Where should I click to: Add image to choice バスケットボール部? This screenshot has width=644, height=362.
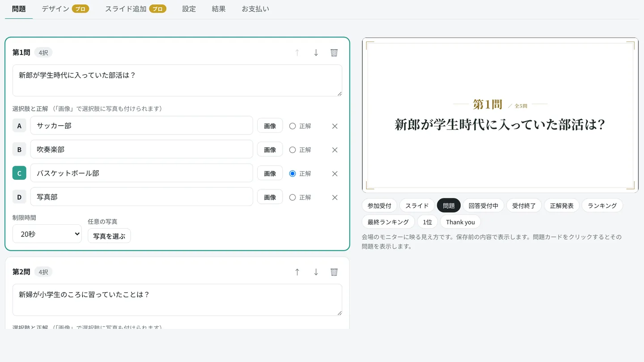pyautogui.click(x=270, y=173)
